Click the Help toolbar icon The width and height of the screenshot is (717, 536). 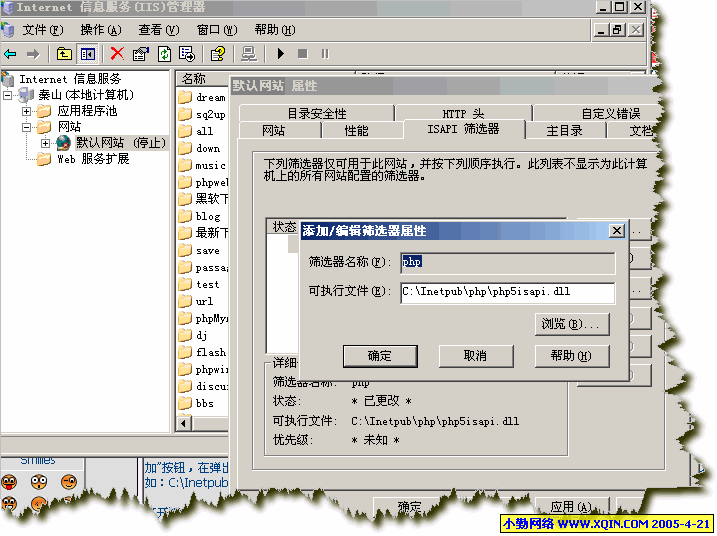click(x=217, y=54)
